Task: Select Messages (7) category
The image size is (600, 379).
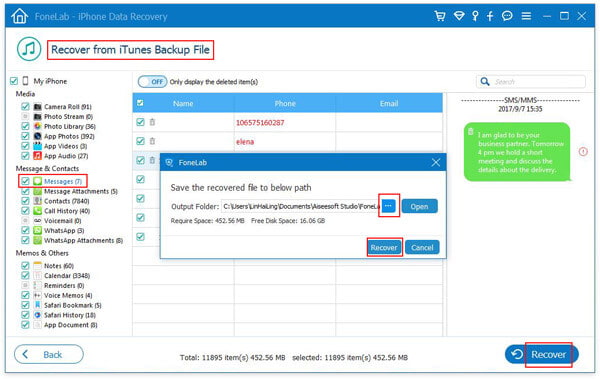Action: tap(63, 181)
